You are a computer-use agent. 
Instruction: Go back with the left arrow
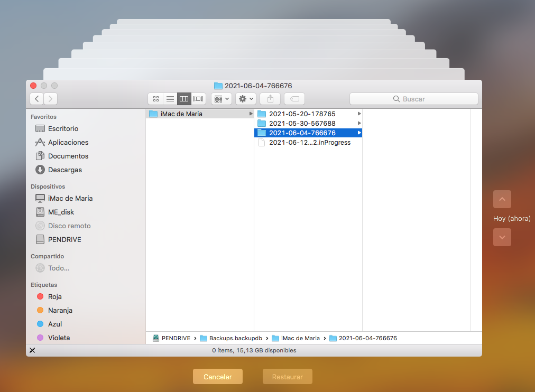pyautogui.click(x=37, y=99)
